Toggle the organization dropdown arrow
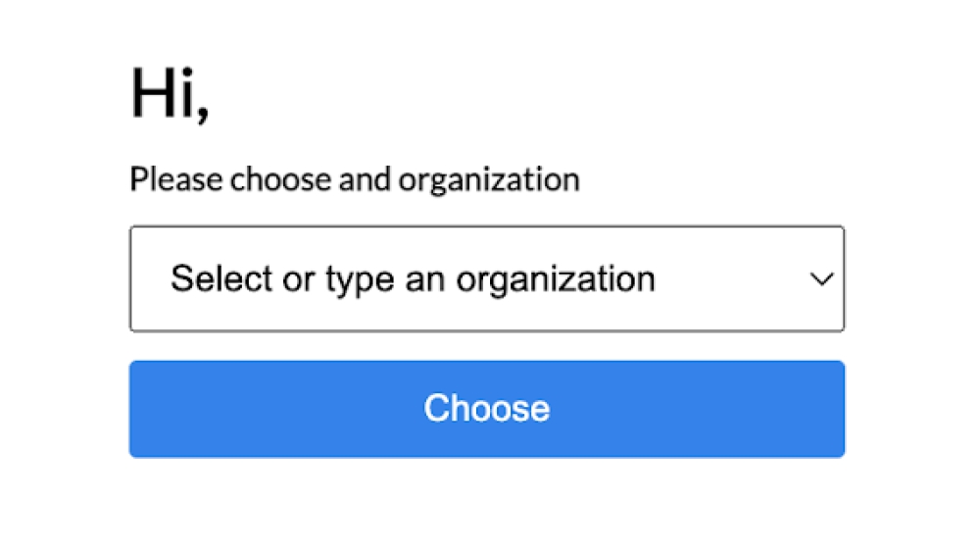The width and height of the screenshot is (980, 552). coord(822,278)
